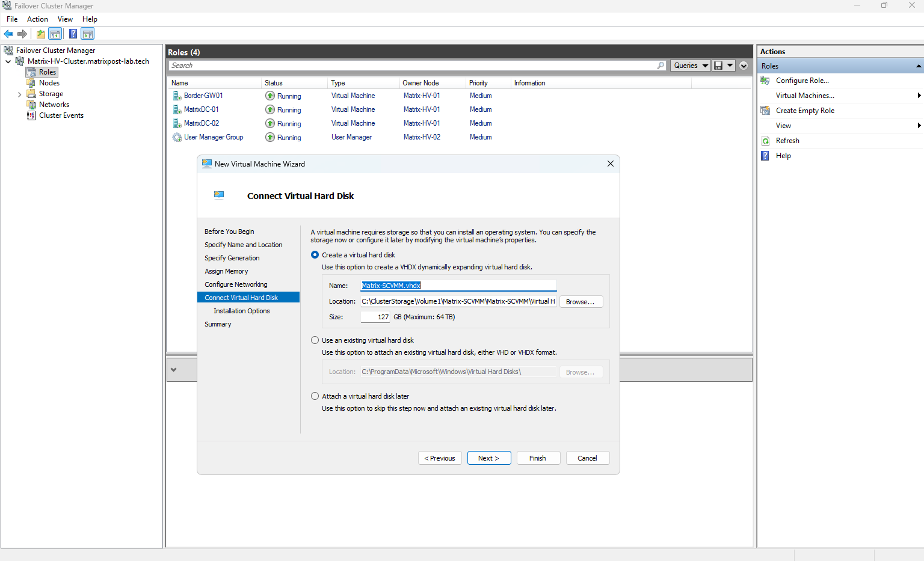
Task: Toggle the Show/Hide Console Tree toolbar icon
Action: [x=55, y=34]
